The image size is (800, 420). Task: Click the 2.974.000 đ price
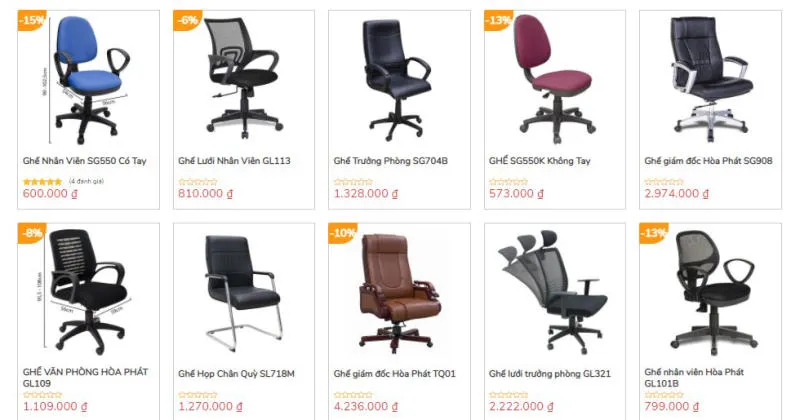(x=677, y=193)
